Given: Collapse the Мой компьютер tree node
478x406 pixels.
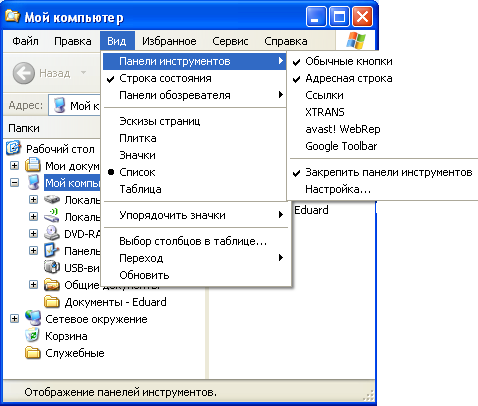Looking at the screenshot, I should (14, 182).
